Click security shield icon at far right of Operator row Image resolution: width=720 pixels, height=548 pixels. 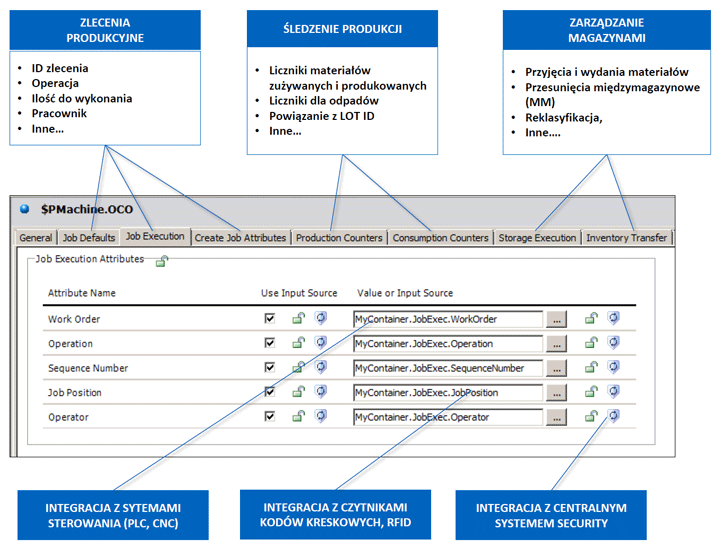613,416
